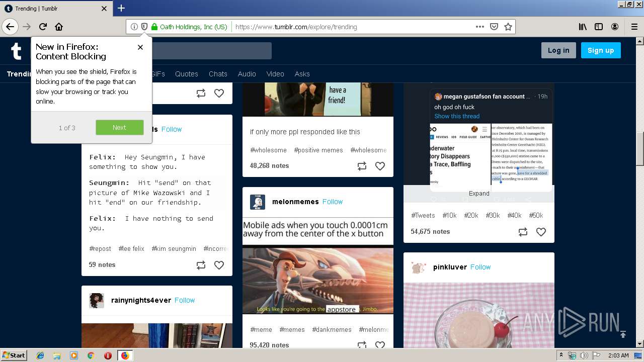Close the Content Blocking tooltip

pos(140,47)
